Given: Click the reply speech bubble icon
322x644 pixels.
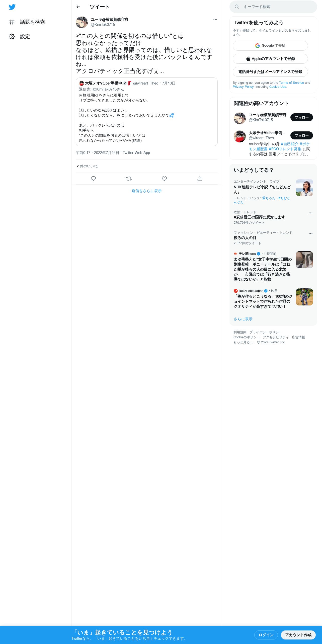Looking at the screenshot, I should pyautogui.click(x=93, y=179).
